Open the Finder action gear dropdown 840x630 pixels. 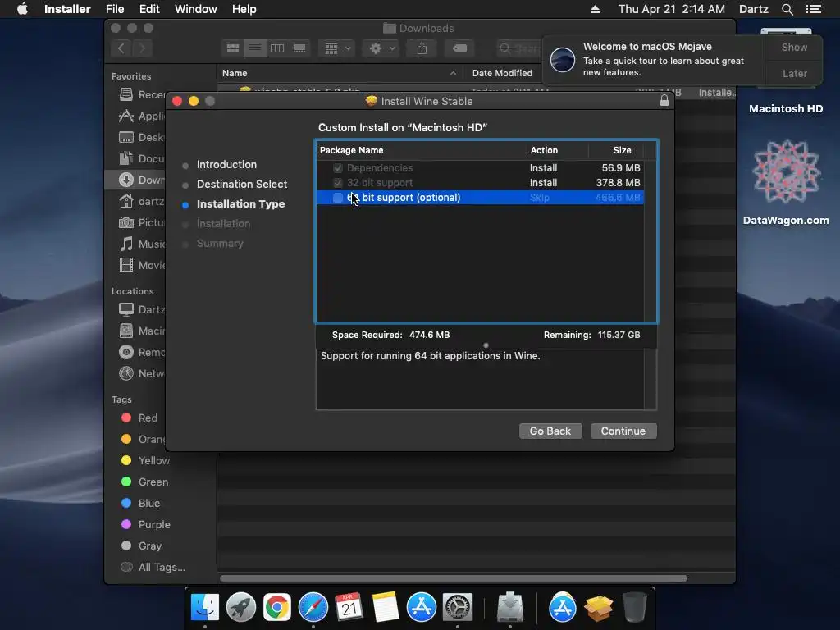coord(381,48)
